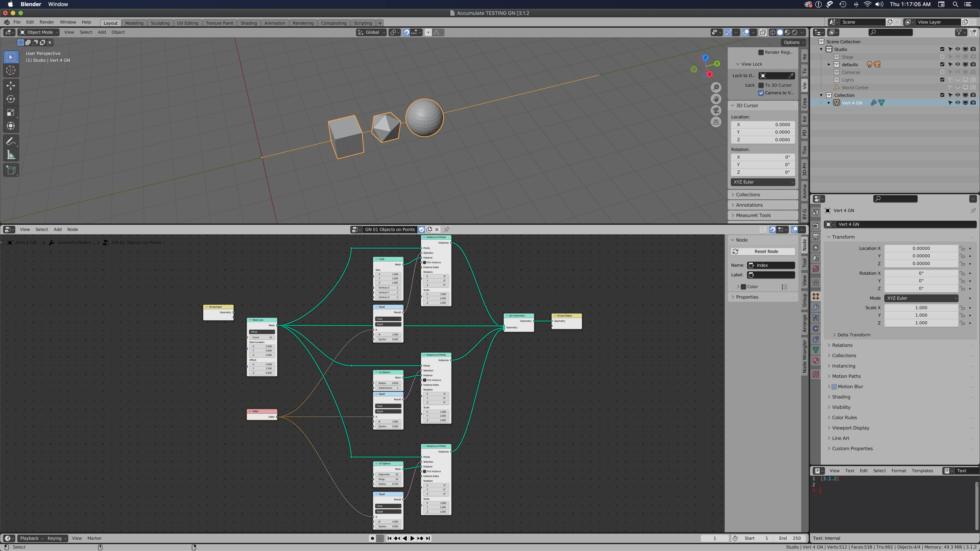This screenshot has width=980, height=551.
Task: Open the Render menu
Action: tap(47, 22)
